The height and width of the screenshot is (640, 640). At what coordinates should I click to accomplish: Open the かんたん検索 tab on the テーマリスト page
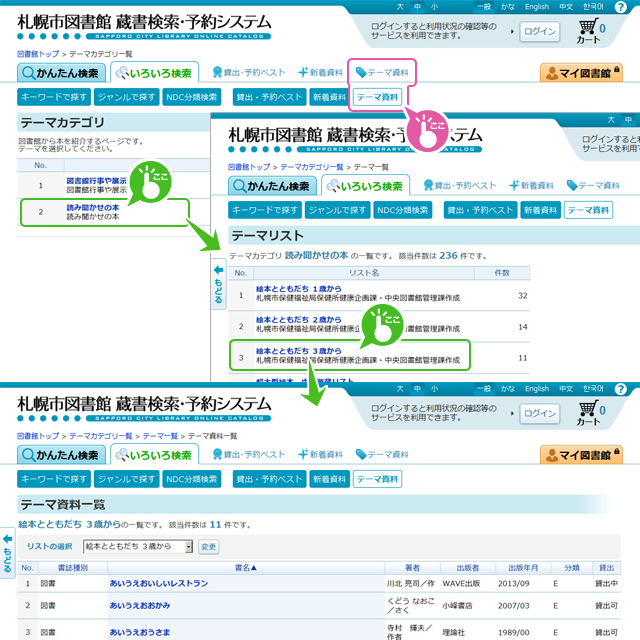point(272,186)
